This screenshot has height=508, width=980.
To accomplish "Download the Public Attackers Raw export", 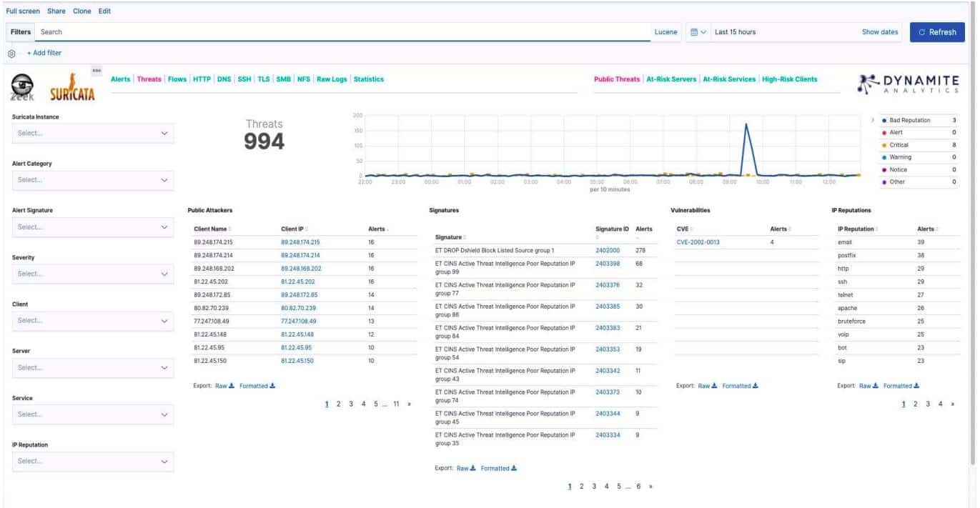I will click(225, 386).
